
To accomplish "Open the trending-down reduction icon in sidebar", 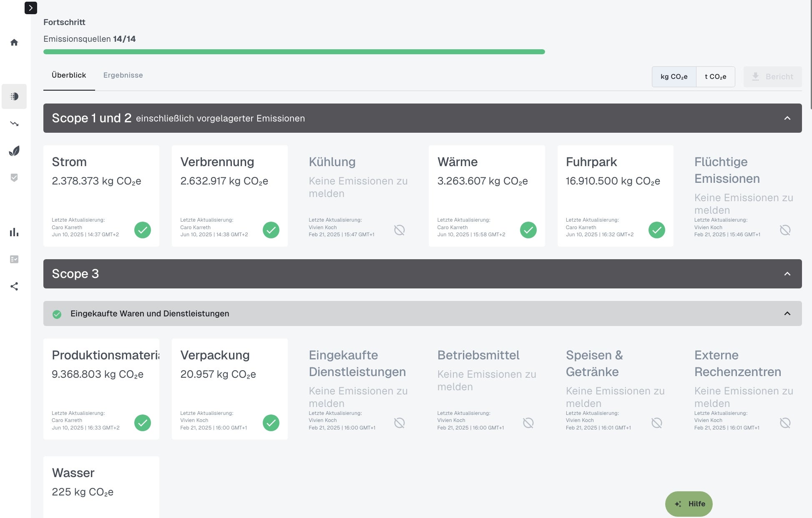I will pyautogui.click(x=14, y=124).
